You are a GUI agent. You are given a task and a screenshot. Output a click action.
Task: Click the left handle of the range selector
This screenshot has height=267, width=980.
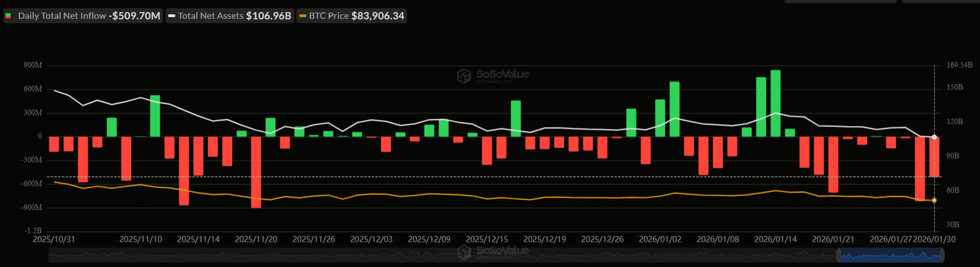pyautogui.click(x=839, y=256)
